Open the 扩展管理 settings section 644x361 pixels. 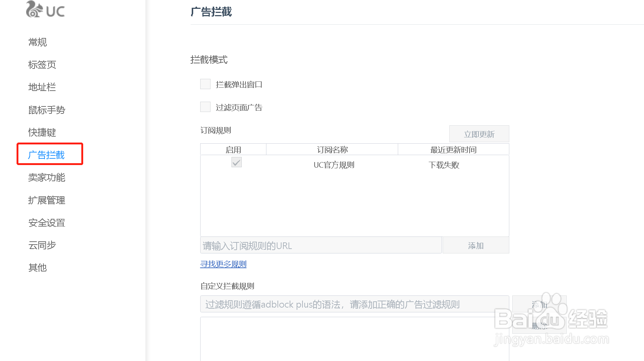[x=46, y=200]
